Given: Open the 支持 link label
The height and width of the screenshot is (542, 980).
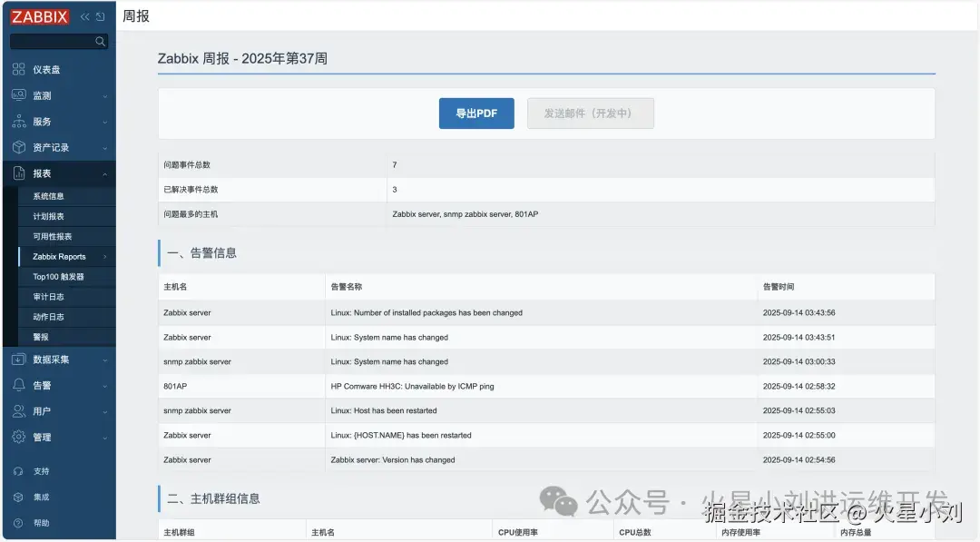Looking at the screenshot, I should [41, 471].
